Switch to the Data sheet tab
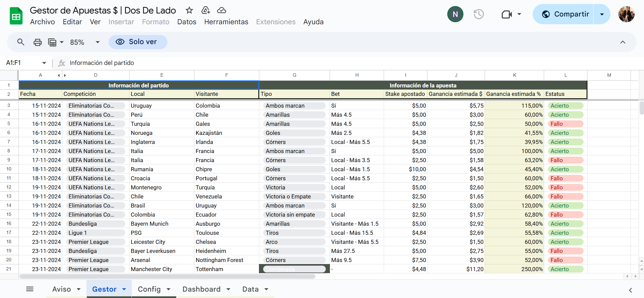644x298 pixels. coord(251,289)
